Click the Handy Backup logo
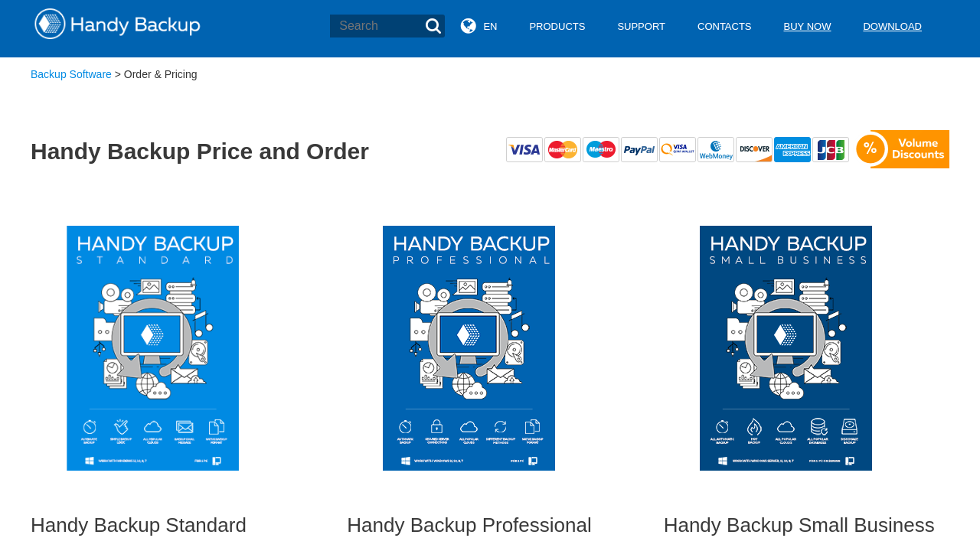Screen dimensions: 980x551 117,24
